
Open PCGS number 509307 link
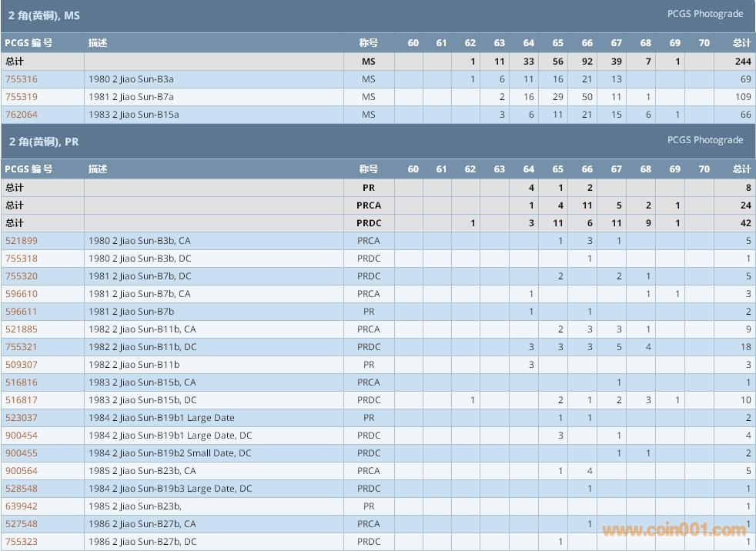coord(22,365)
